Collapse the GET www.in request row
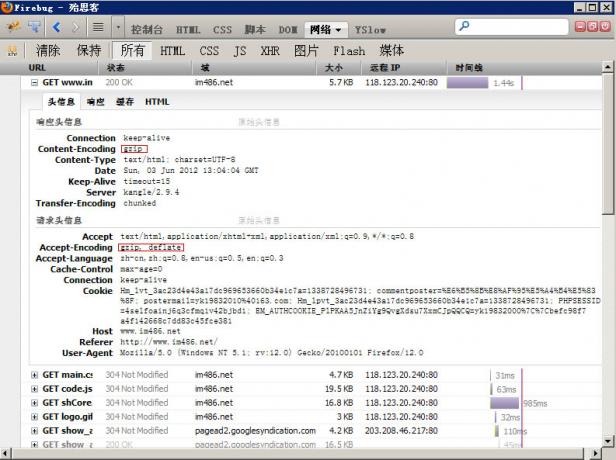 coord(35,82)
